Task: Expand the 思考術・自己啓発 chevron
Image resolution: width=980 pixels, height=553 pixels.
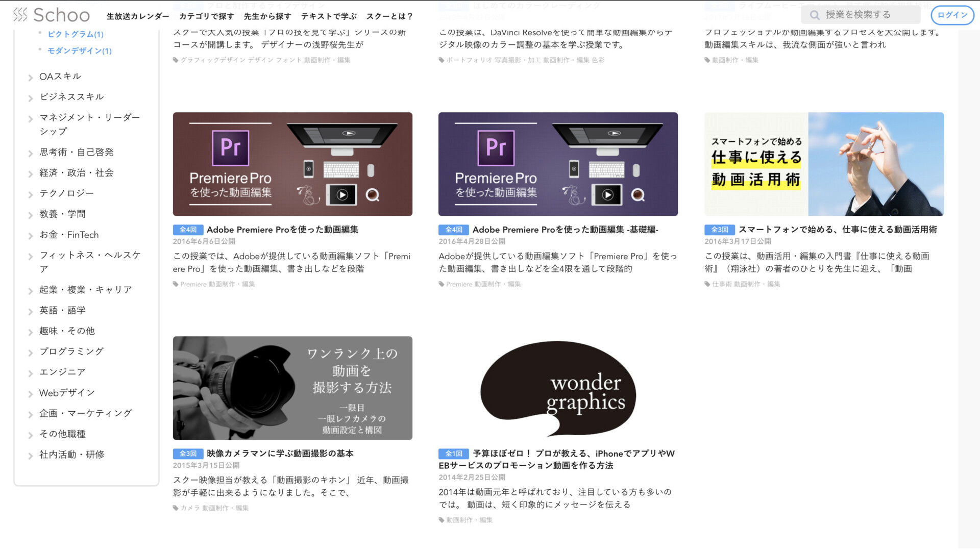Action: [31, 154]
